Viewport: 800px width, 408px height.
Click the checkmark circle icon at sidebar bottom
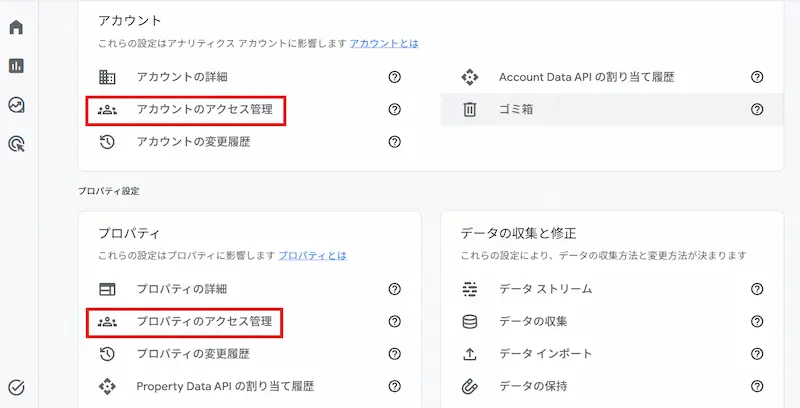tap(16, 388)
